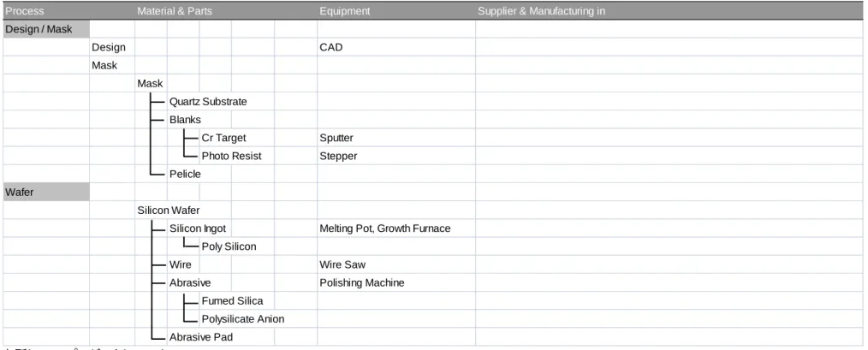Select the Blanks tree item
The image size is (868, 350).
pyautogui.click(x=185, y=120)
